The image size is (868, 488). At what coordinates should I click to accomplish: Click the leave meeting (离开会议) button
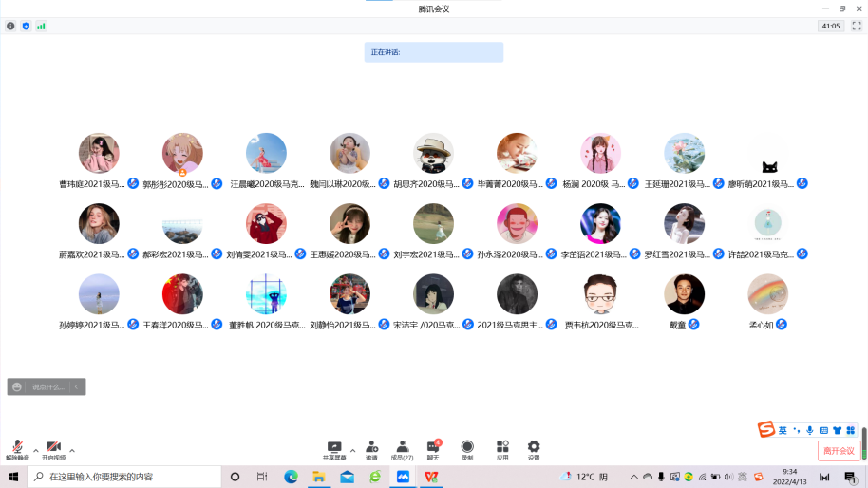[x=839, y=451]
